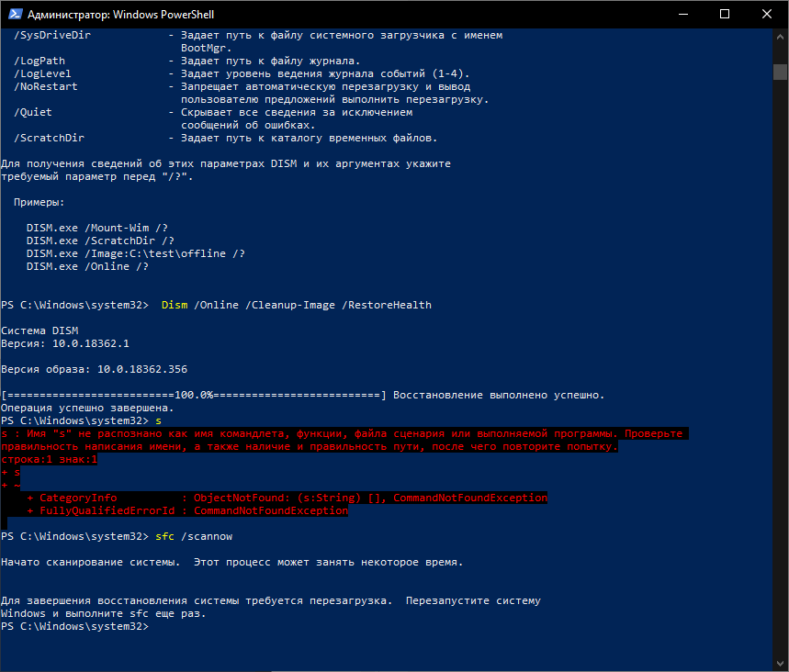
Task: Click the 100.0% progress bar line
Action: [x=194, y=395]
